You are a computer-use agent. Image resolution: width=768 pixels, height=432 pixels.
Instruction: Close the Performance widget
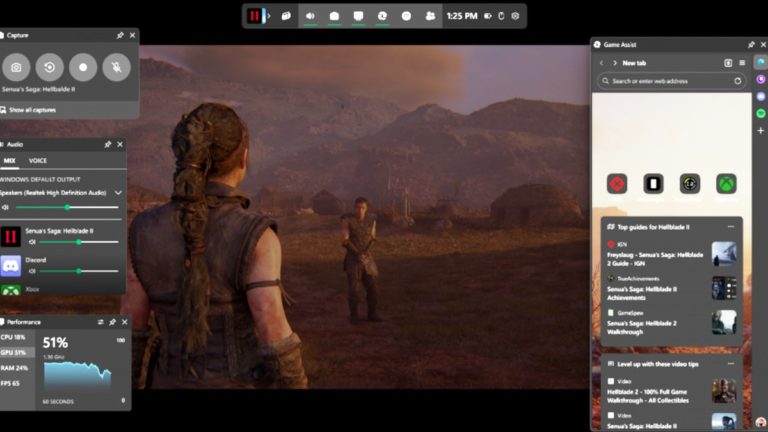click(124, 322)
